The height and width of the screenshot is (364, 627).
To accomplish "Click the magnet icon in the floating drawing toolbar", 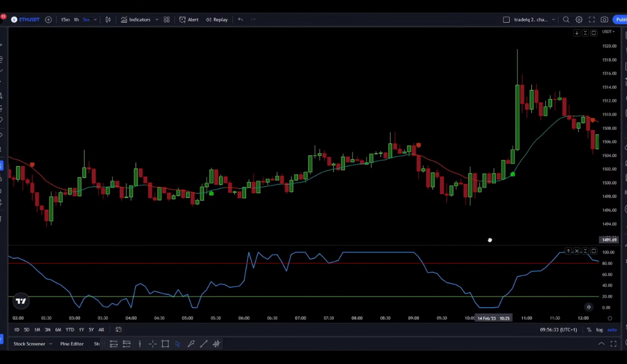I will click(x=216, y=344).
